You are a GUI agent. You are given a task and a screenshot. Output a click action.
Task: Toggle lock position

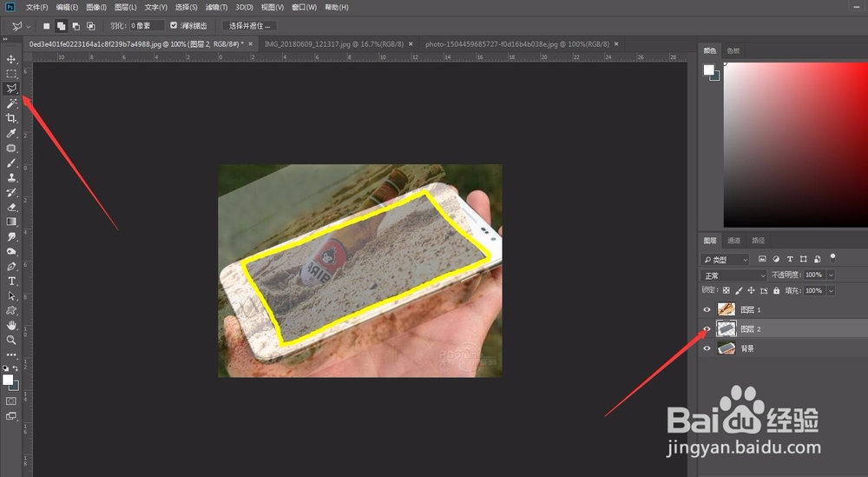tap(751, 290)
